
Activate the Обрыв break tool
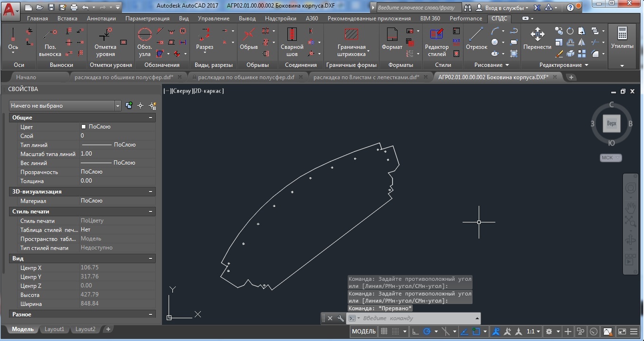coord(248,40)
